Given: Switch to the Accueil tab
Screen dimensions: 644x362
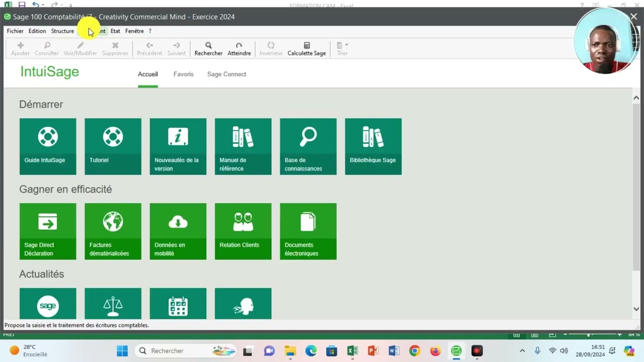Looking at the screenshot, I should click(x=148, y=74).
